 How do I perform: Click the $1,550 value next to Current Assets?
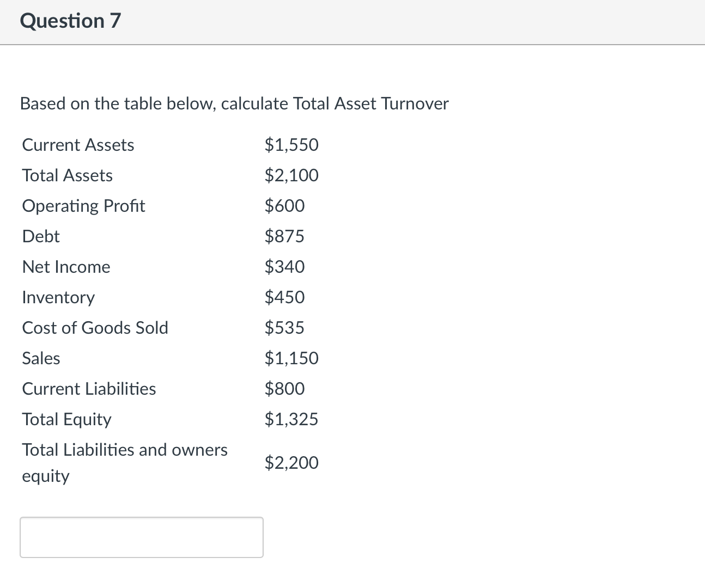291,145
